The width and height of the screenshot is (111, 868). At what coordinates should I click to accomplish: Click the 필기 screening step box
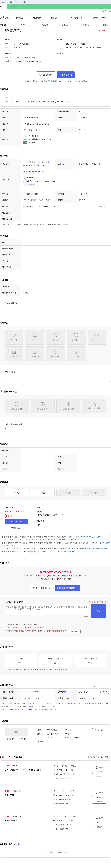tap(68, 493)
